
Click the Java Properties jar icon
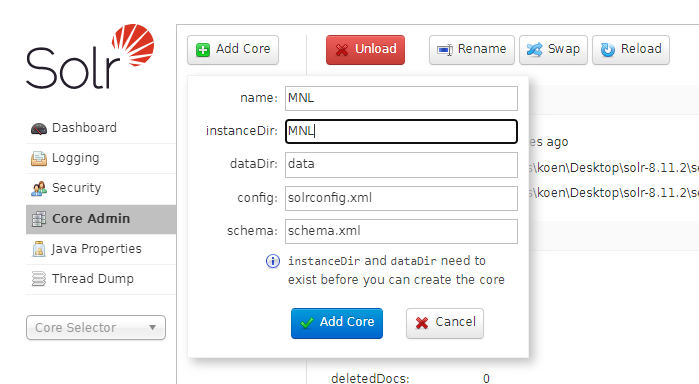pyautogui.click(x=39, y=249)
